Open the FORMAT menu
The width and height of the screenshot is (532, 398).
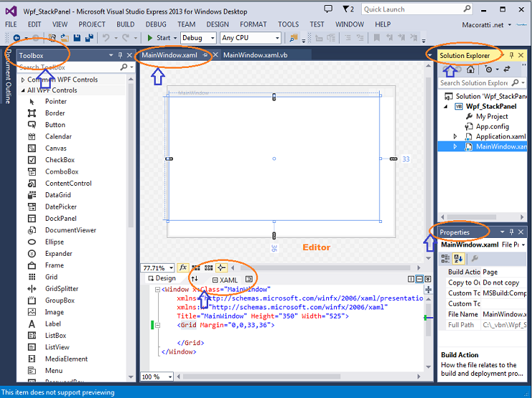pyautogui.click(x=253, y=24)
